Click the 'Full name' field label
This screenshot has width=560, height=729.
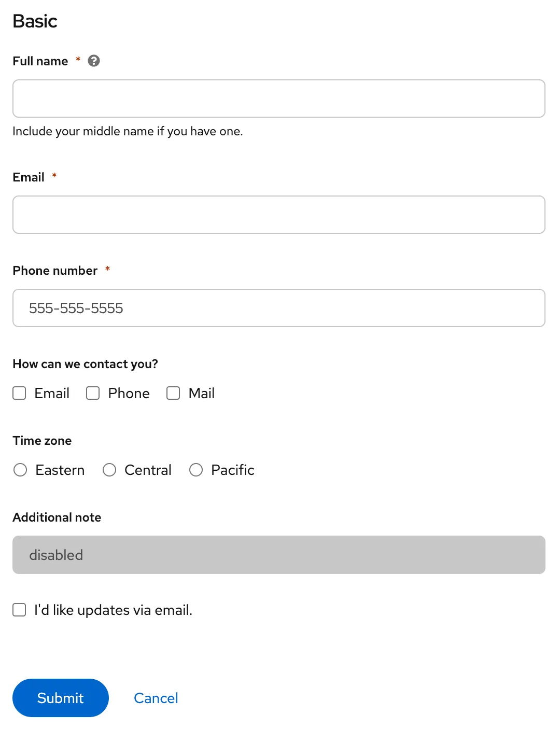[x=40, y=61]
